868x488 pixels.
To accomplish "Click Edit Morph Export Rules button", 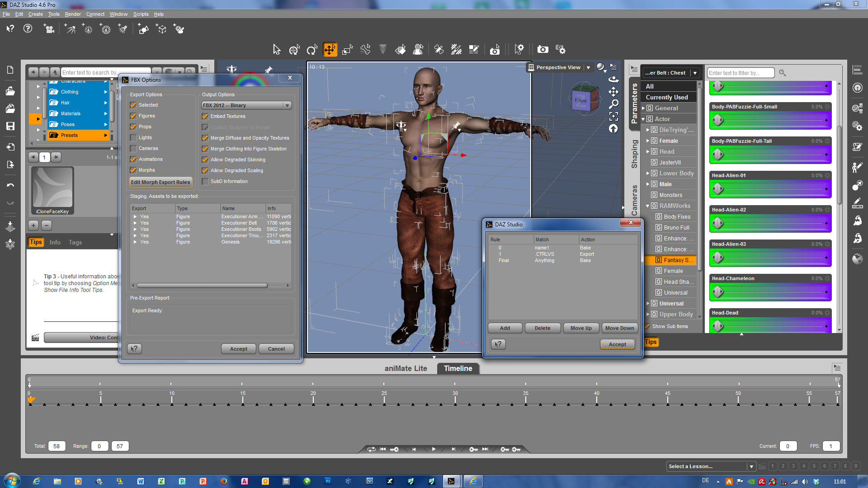I will point(160,182).
